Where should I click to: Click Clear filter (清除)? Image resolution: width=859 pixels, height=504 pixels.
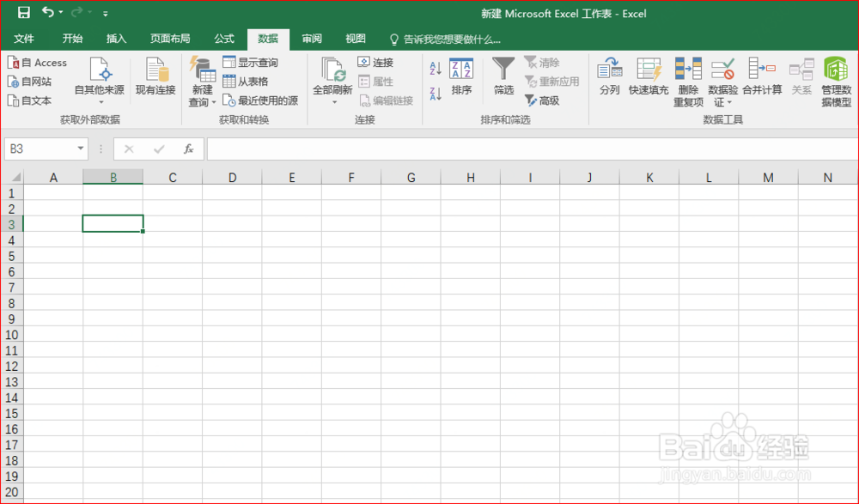542,63
